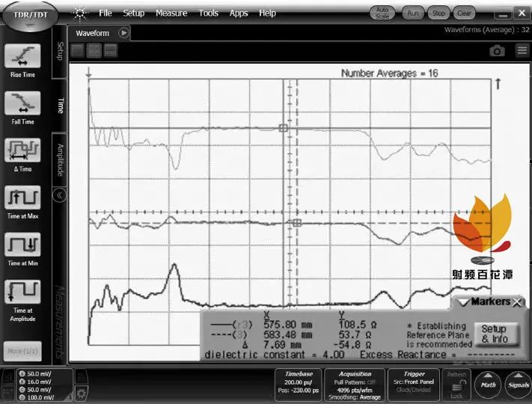Select channel B 16.0 mV/ entry
The width and height of the screenshot is (532, 404).
36,382
